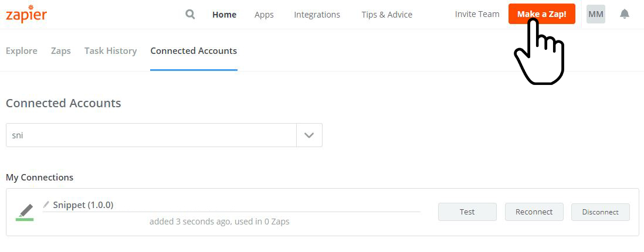Viewport: 644px width, 252px height.
Task: Open search with the magnifier icon
Action: pos(190,15)
